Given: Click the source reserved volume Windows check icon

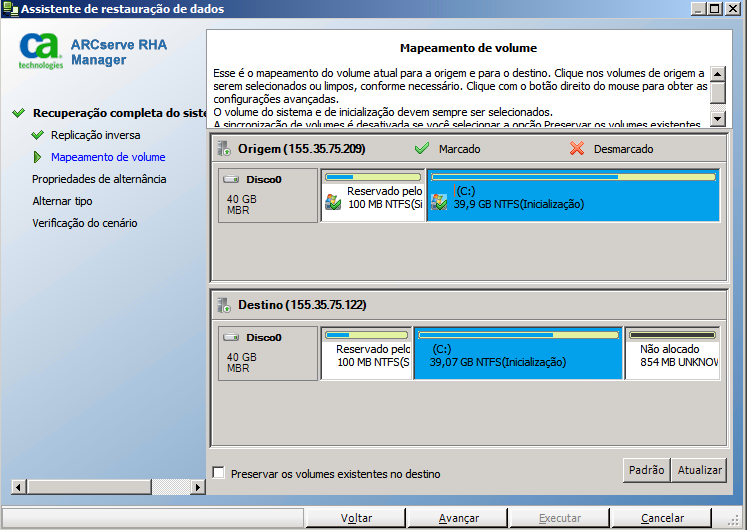Looking at the screenshot, I should point(333,202).
